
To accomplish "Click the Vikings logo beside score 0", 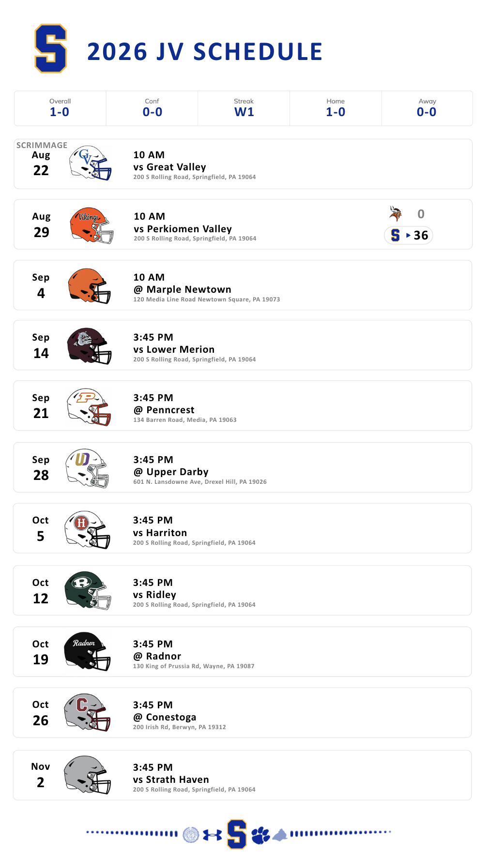I will click(x=396, y=213).
